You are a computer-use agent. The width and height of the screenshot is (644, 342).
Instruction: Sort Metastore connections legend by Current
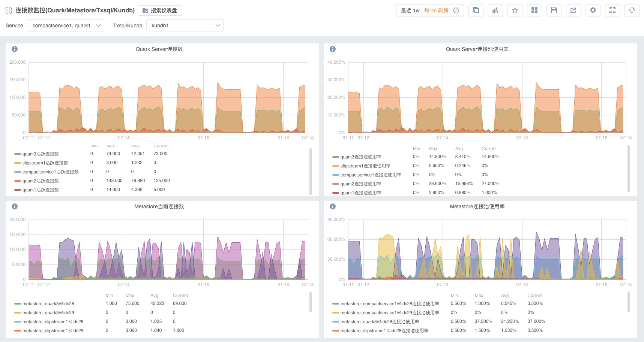[x=180, y=296]
